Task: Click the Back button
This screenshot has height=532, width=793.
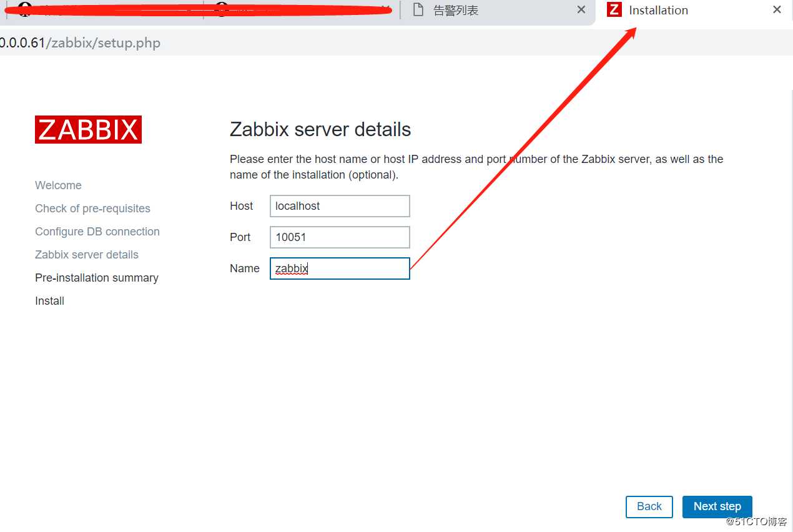Action: [x=649, y=506]
